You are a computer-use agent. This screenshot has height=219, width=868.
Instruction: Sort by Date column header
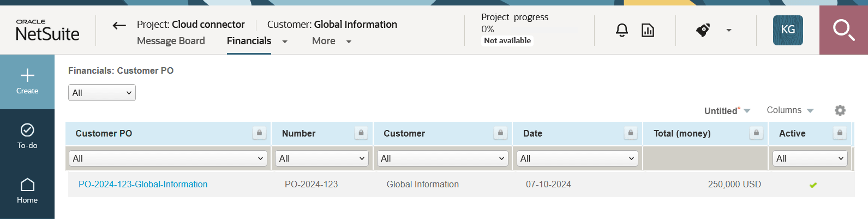click(x=532, y=133)
